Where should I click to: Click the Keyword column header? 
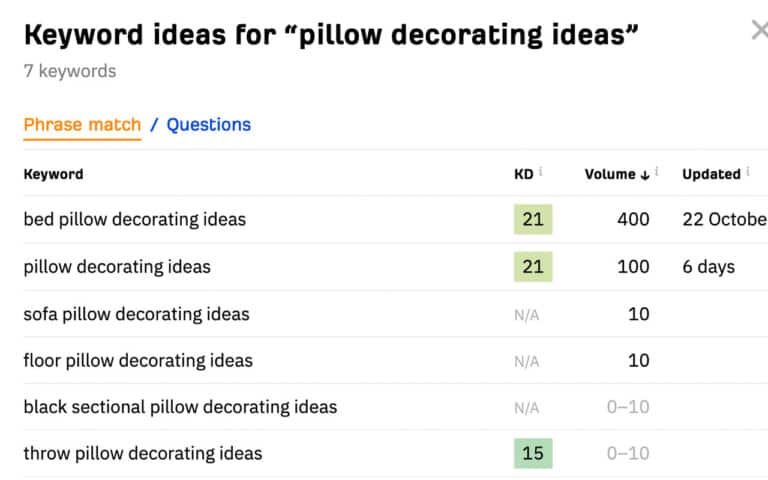pyautogui.click(x=53, y=174)
